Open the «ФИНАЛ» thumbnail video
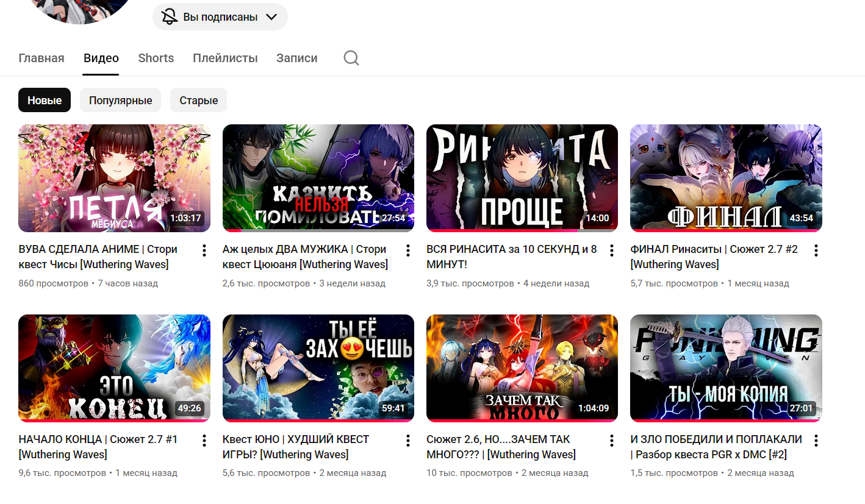This screenshot has height=504, width=865. [726, 178]
